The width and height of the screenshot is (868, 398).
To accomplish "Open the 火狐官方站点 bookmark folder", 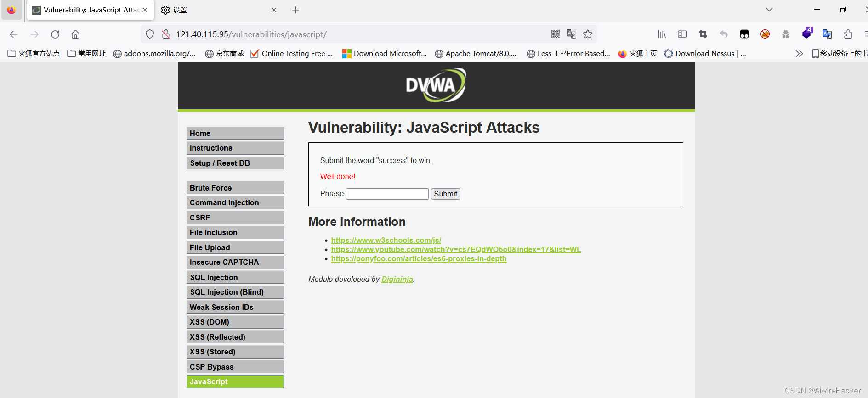I will click(x=34, y=54).
